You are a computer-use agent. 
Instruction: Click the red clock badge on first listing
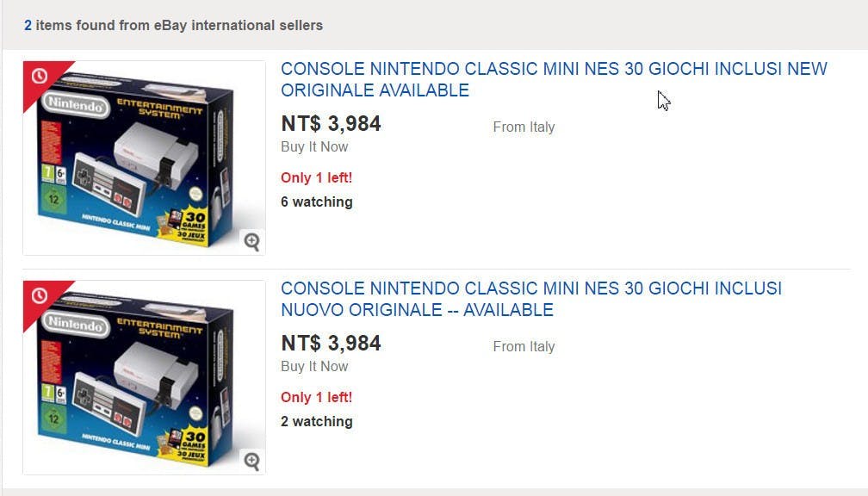tap(40, 77)
